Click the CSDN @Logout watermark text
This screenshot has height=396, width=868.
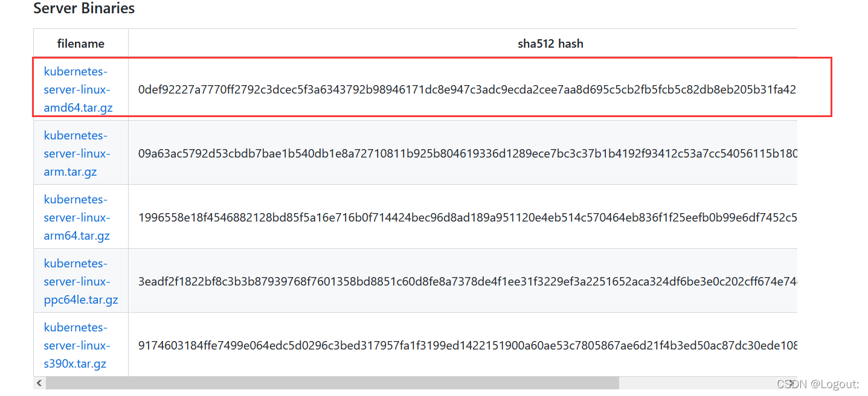point(818,384)
